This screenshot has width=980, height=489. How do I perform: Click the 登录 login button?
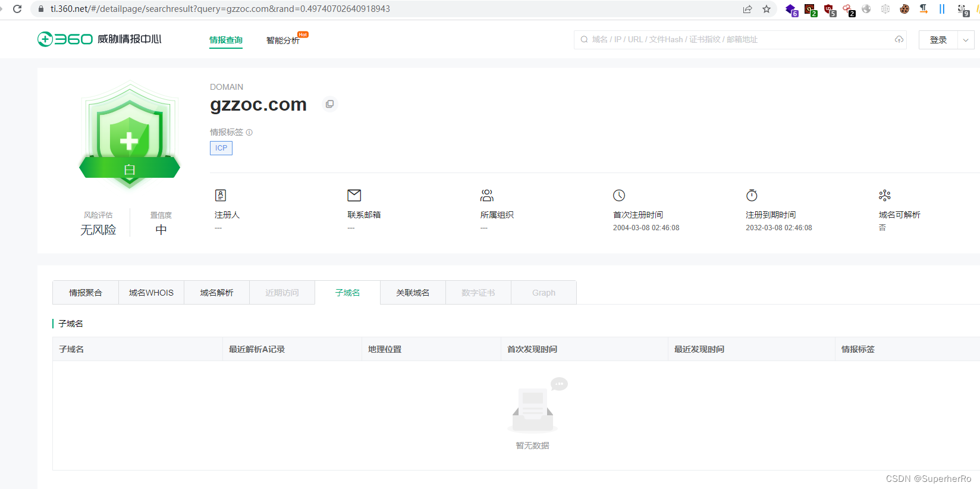(938, 40)
